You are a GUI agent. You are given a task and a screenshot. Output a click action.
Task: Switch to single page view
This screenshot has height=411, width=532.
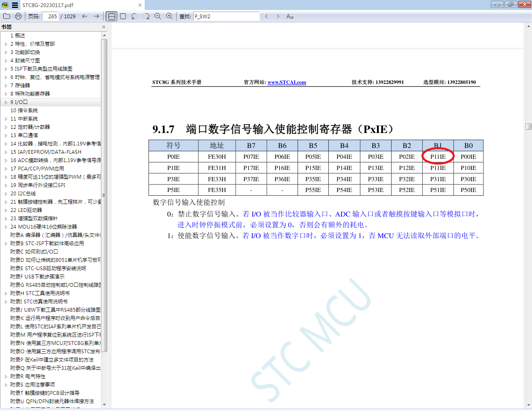click(123, 16)
